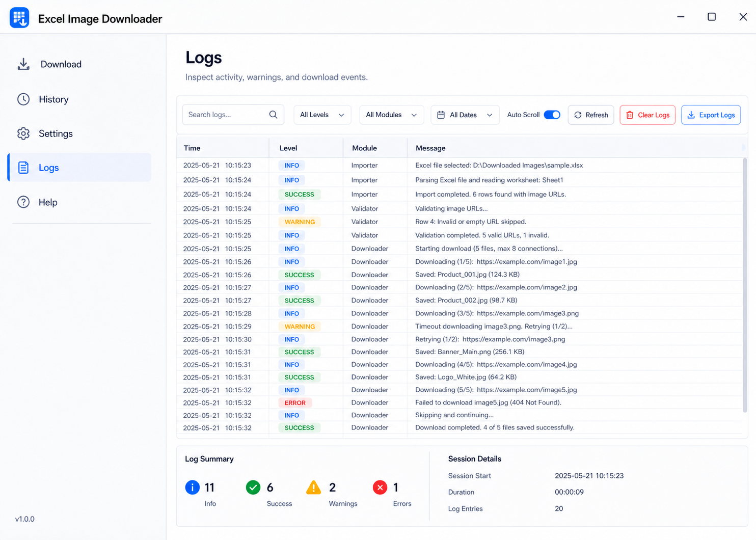
Task: Click the blue Info circle icon in summary
Action: point(192,488)
